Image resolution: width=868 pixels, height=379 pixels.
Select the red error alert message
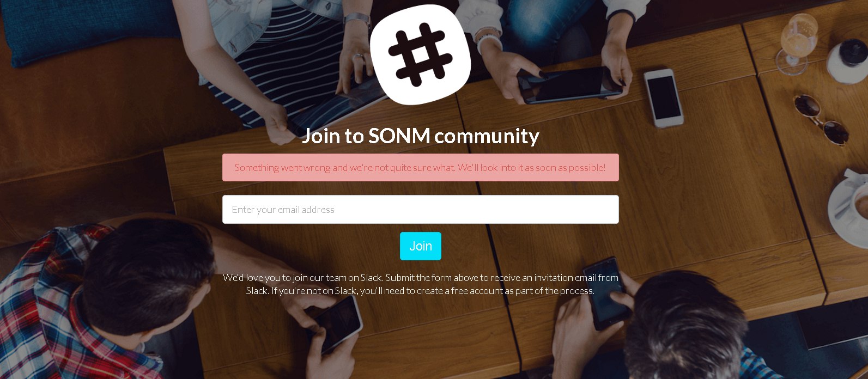(420, 167)
